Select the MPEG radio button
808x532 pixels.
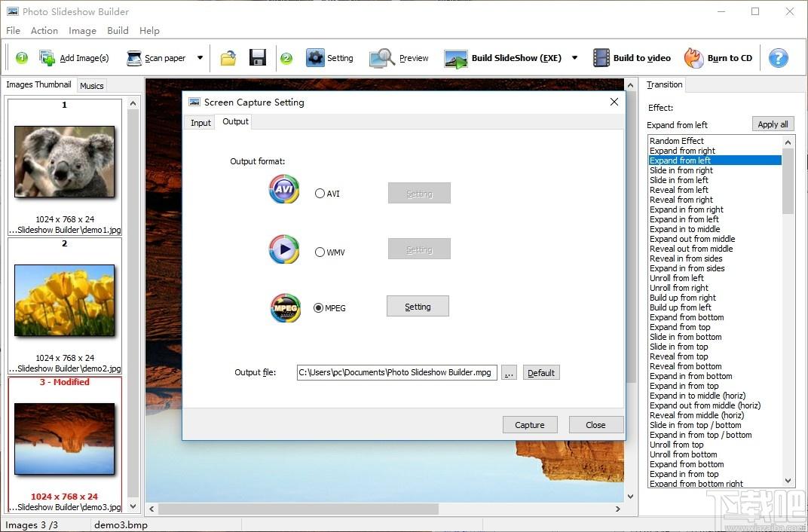click(x=319, y=308)
